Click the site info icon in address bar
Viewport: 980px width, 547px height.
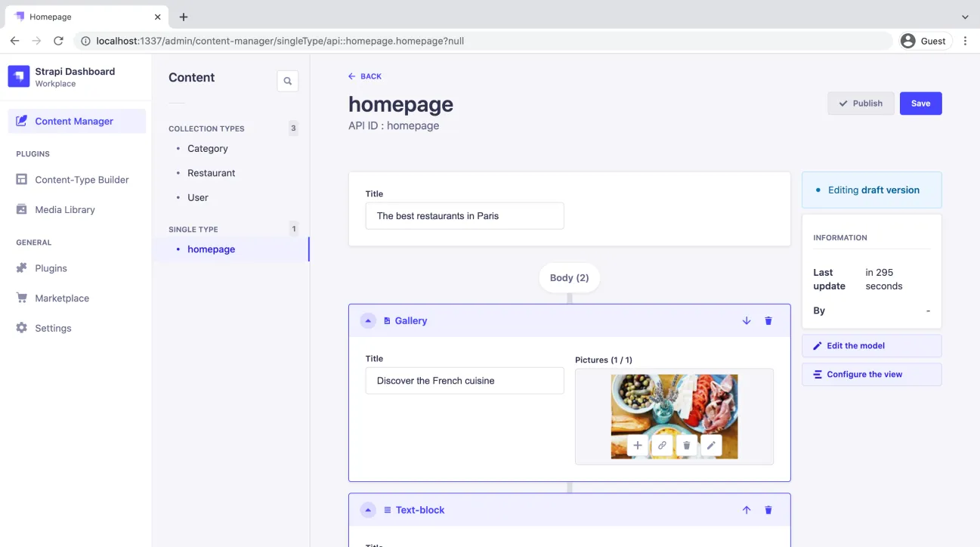85,41
